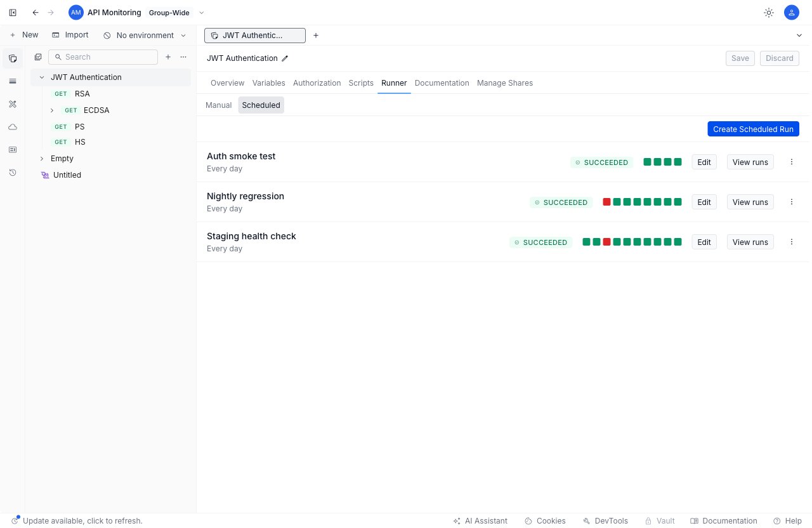Open the tab list chevron
The image size is (812, 528).
(799, 36)
